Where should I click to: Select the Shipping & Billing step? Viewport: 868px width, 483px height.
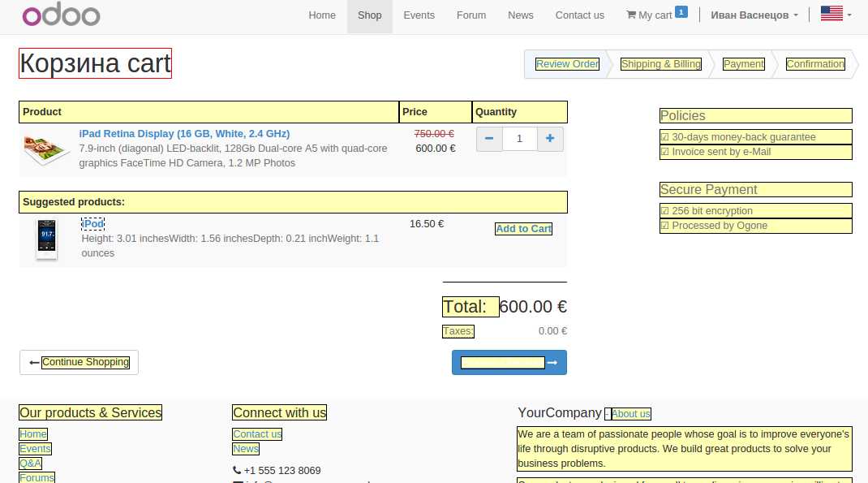(x=660, y=64)
